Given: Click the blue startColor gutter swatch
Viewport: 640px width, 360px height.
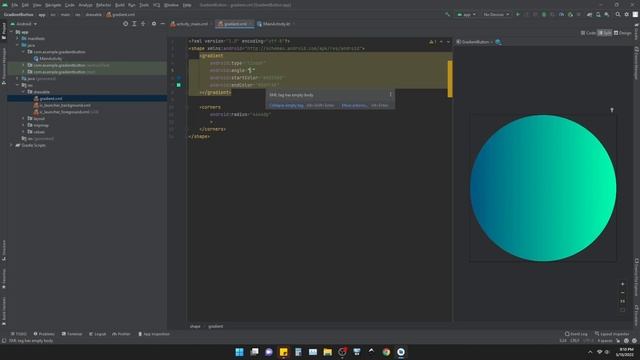Looking at the screenshot, I should pos(179,78).
